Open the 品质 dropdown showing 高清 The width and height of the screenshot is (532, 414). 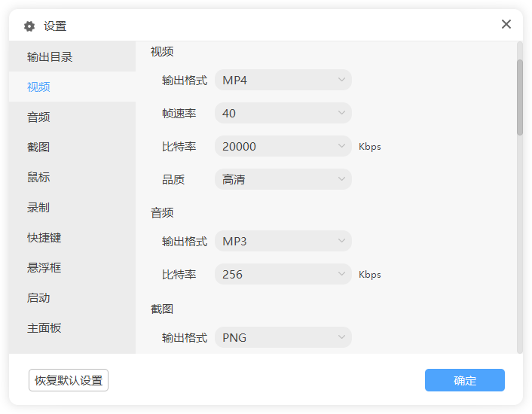coord(283,179)
